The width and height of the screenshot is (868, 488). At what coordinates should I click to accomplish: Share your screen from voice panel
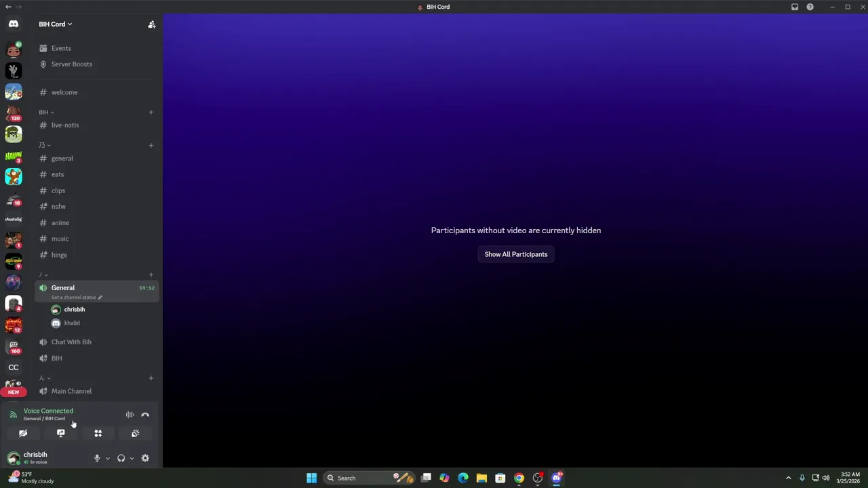pyautogui.click(x=60, y=433)
